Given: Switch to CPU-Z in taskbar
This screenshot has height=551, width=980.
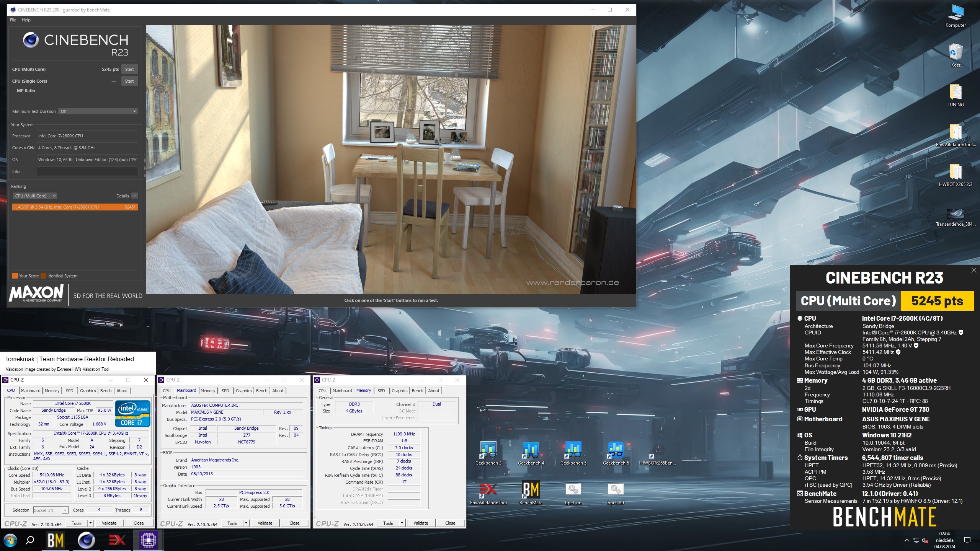Looking at the screenshot, I should click(x=148, y=540).
